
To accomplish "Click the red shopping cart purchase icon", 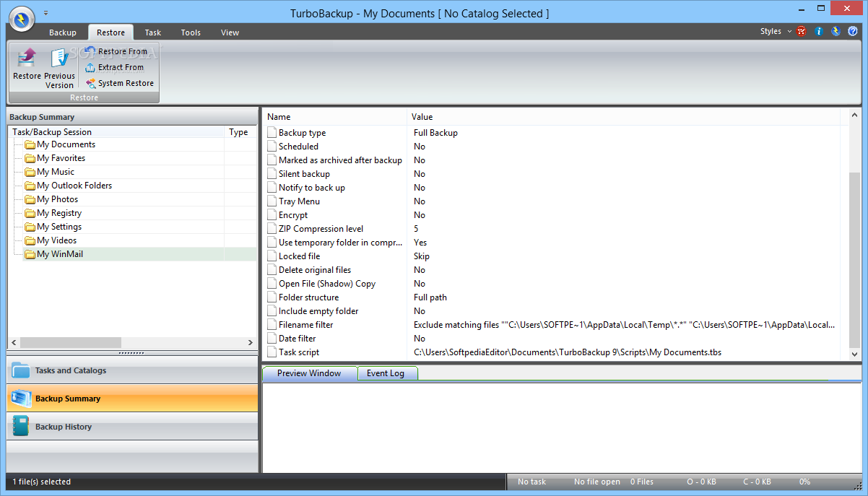I will [x=802, y=31].
